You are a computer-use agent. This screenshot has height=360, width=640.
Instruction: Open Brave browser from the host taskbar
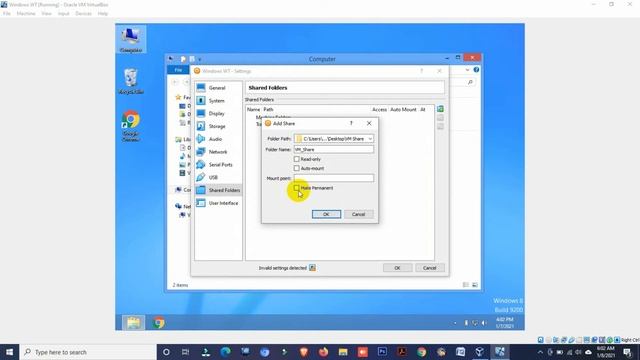click(x=304, y=352)
